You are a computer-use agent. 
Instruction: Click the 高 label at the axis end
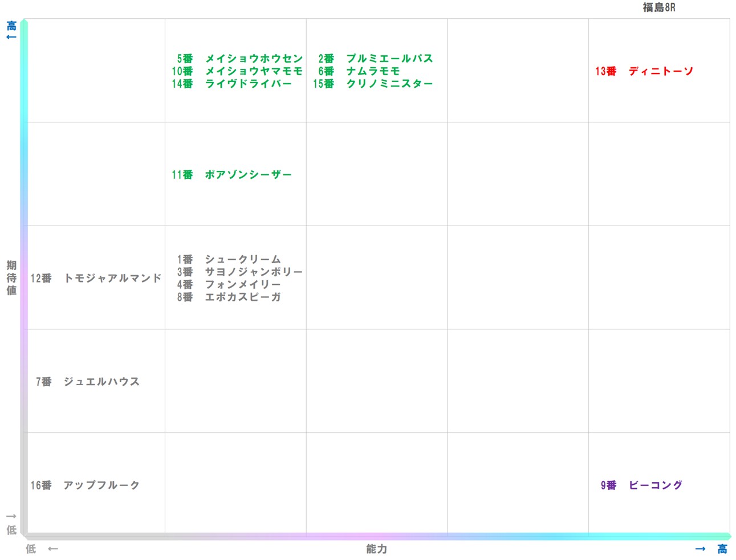721,549
